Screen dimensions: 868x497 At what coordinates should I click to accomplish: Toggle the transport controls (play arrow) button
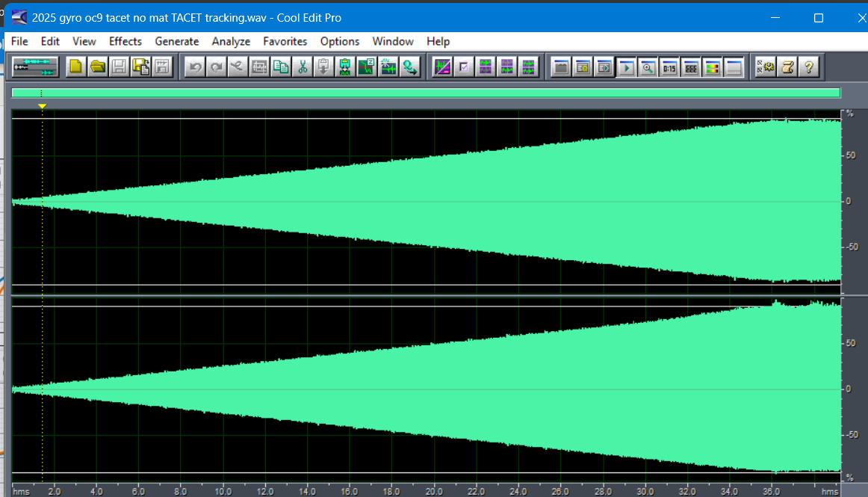click(626, 67)
